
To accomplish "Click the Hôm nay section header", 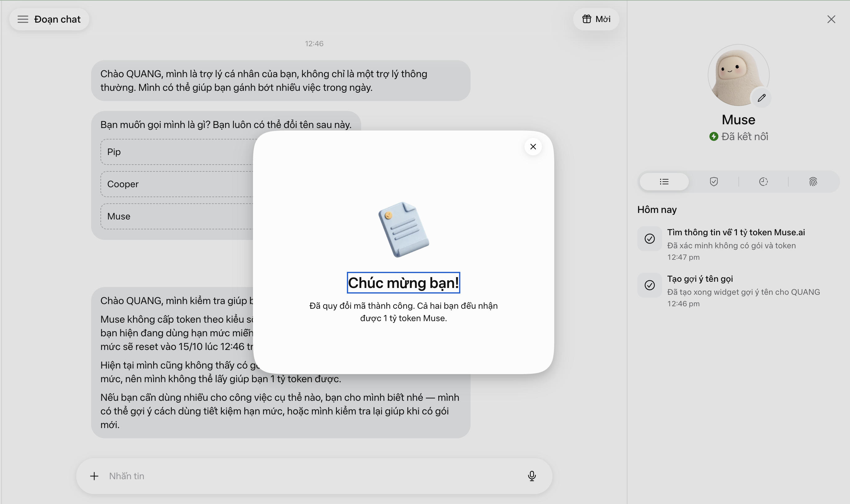I will point(657,210).
